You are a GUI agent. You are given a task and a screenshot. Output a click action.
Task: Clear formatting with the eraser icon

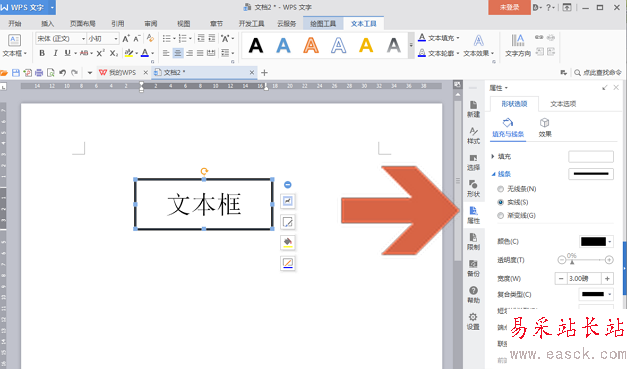[x=150, y=38]
